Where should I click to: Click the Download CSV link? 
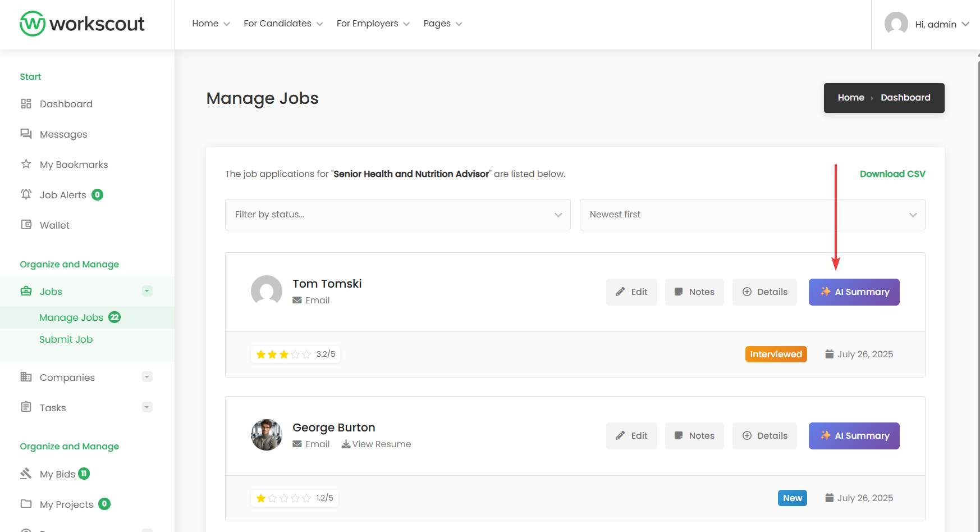892,174
